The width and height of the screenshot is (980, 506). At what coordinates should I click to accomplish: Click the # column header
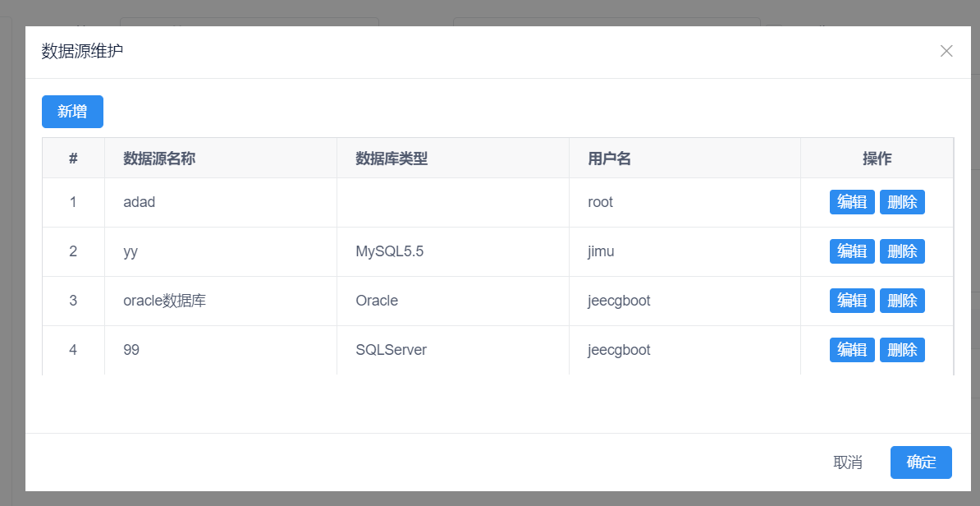point(73,159)
